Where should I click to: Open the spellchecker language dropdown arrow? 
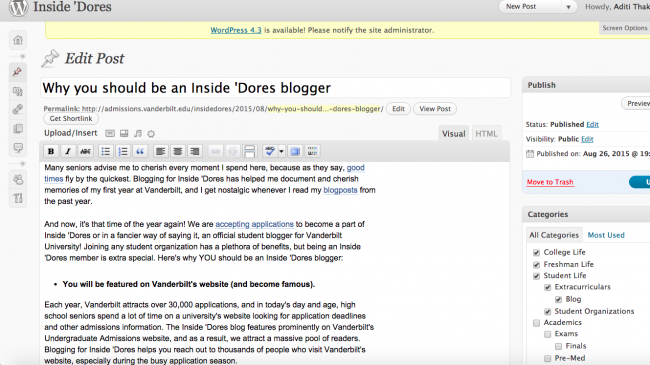[281, 151]
